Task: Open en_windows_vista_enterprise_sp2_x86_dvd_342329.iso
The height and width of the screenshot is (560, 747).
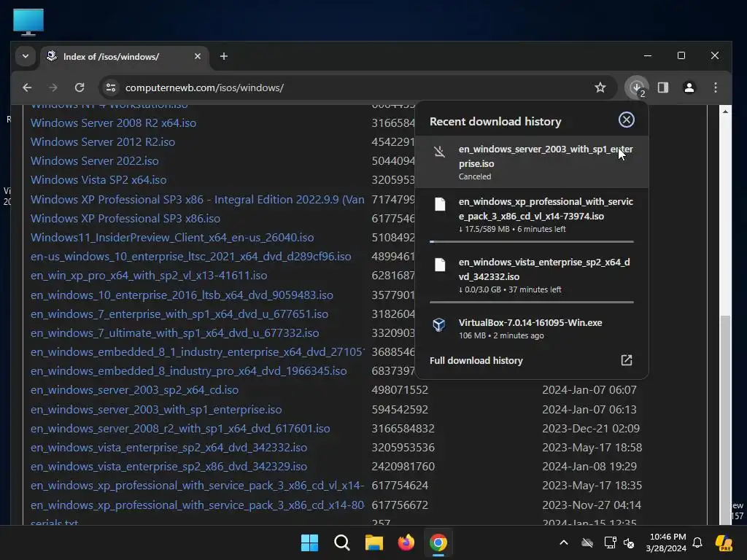Action: (169, 467)
